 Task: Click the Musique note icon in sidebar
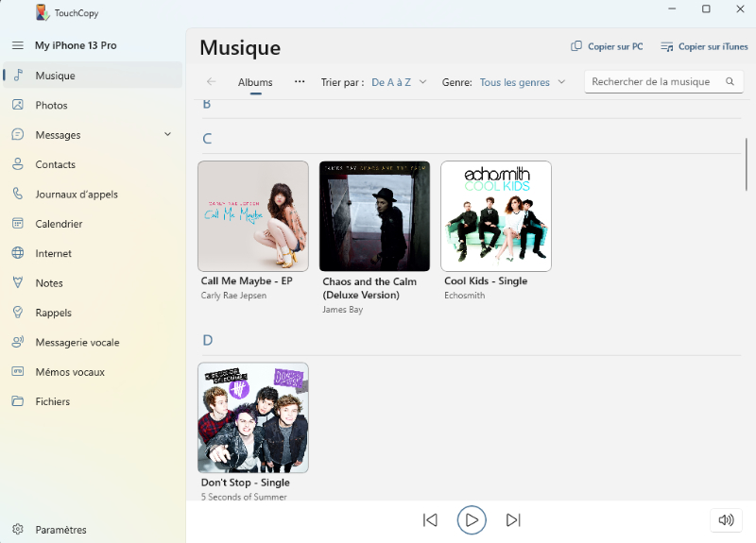tap(18, 76)
